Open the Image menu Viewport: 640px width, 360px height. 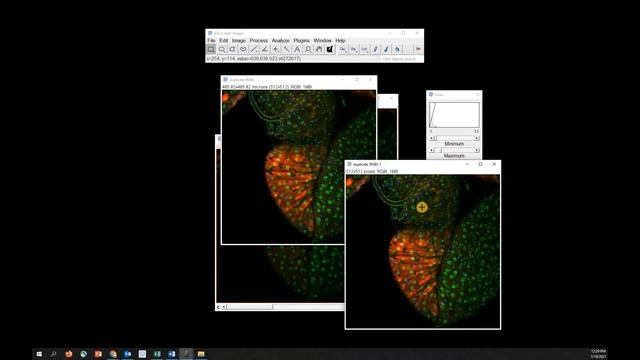[x=239, y=40]
